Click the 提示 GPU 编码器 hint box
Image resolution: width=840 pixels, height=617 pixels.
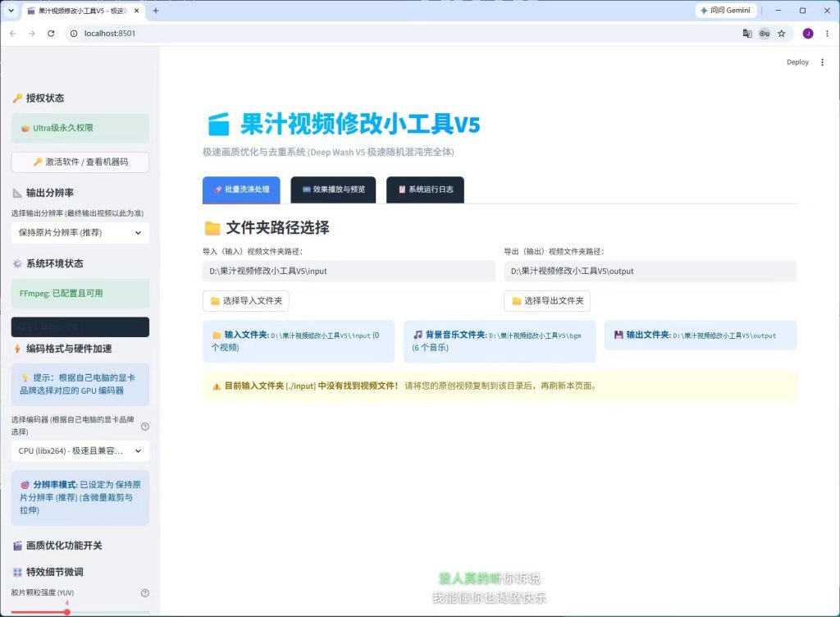point(80,385)
